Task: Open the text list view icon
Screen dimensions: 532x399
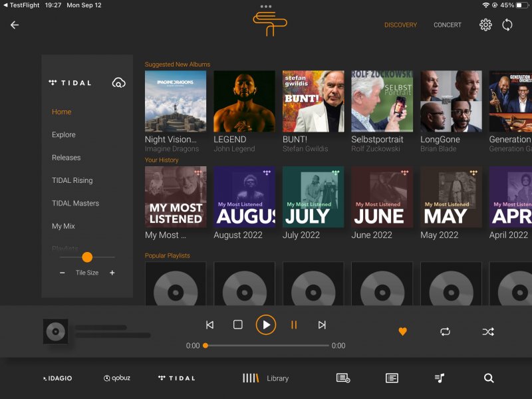Action: (x=392, y=378)
